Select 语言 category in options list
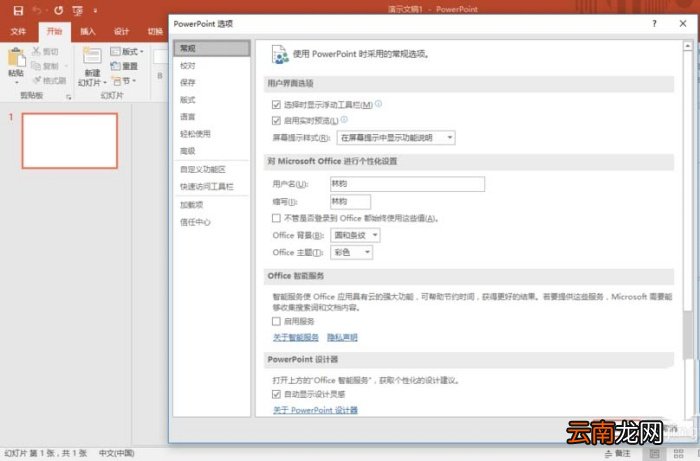The height and width of the screenshot is (461, 700). 212,116
